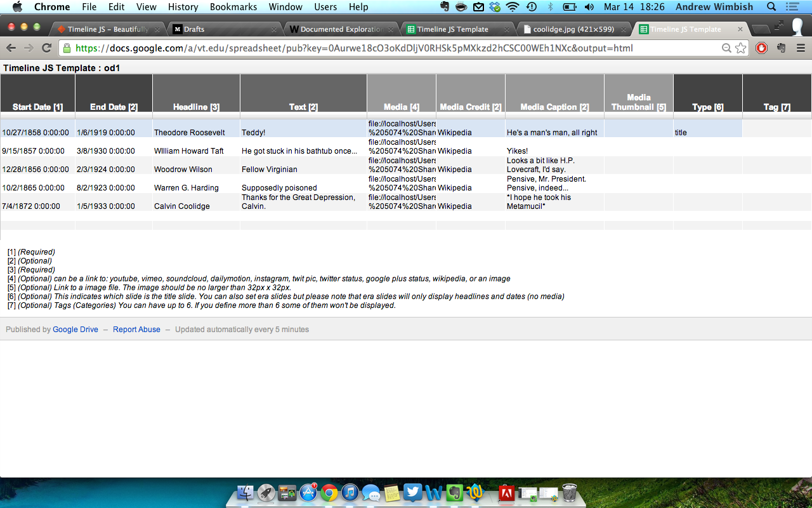Open the Bluetooth status menu

[550, 7]
